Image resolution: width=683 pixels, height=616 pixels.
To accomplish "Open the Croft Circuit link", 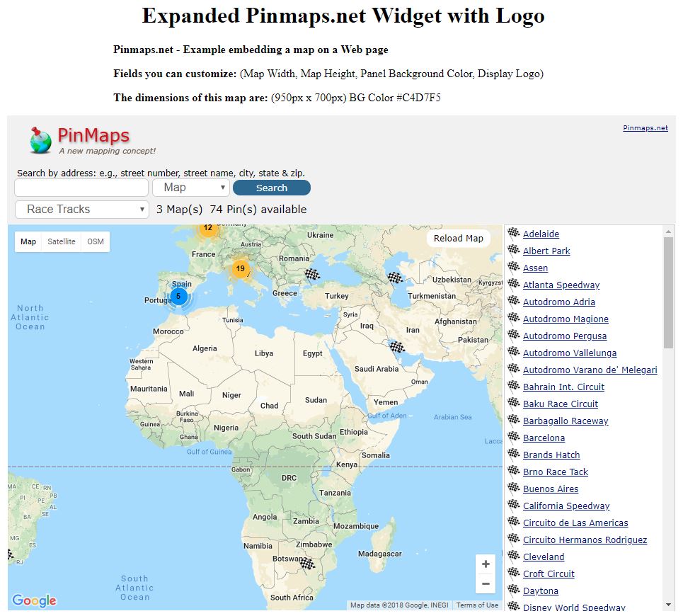I will 549,574.
